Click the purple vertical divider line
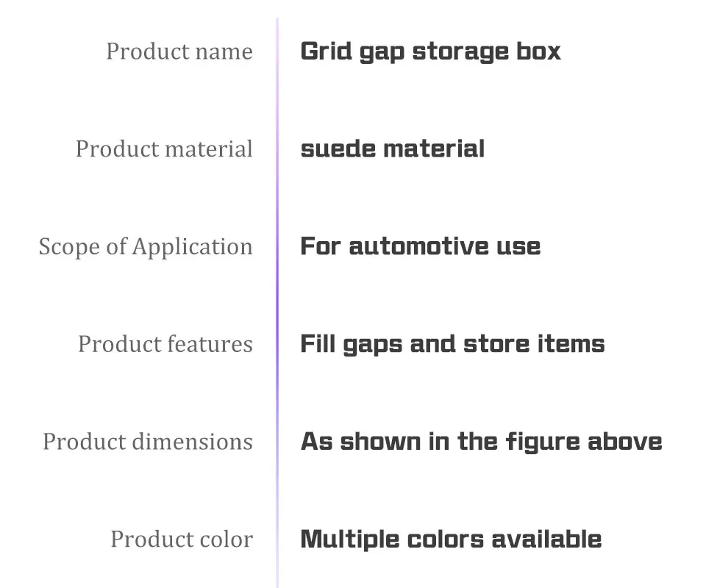The width and height of the screenshot is (706, 588). pos(277,302)
